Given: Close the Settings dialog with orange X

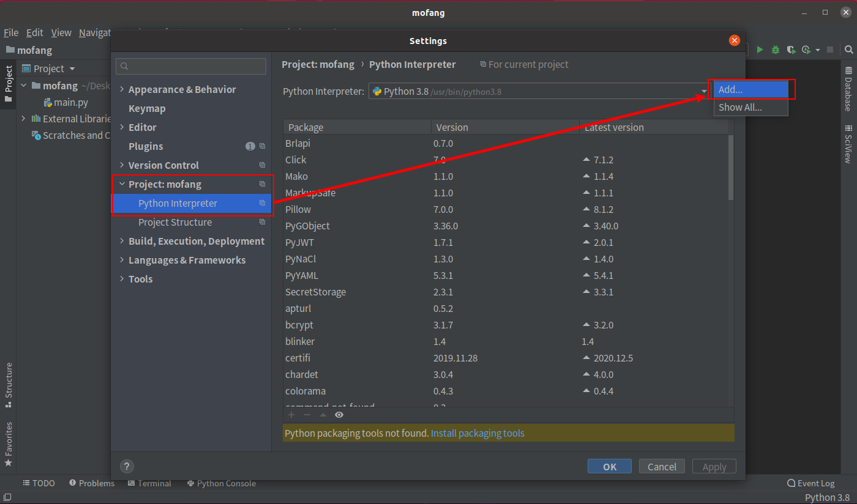Looking at the screenshot, I should pos(735,40).
